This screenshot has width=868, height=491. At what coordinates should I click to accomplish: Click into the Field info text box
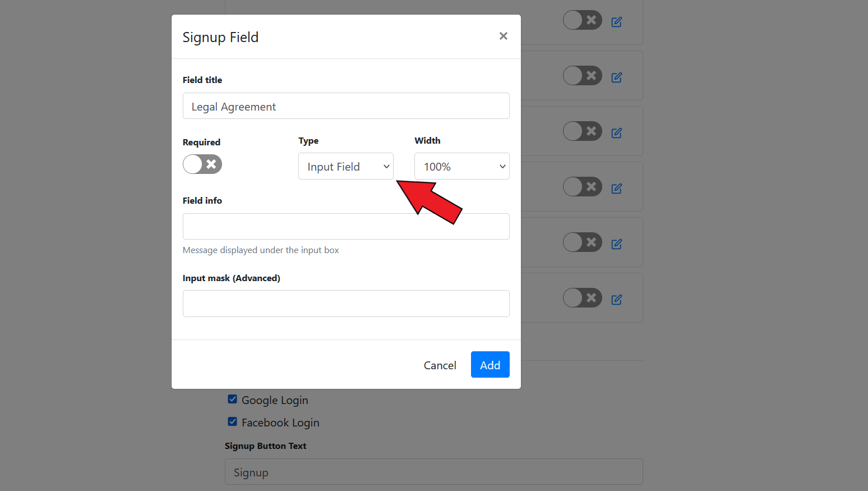coord(345,227)
